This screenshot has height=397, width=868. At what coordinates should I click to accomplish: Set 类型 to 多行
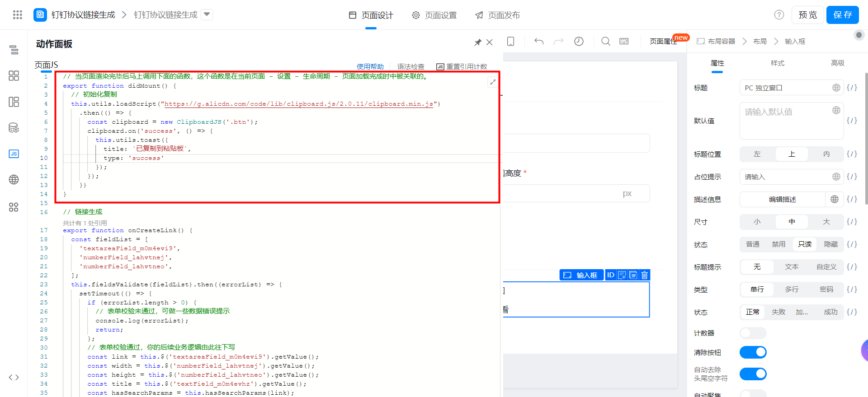click(x=792, y=290)
